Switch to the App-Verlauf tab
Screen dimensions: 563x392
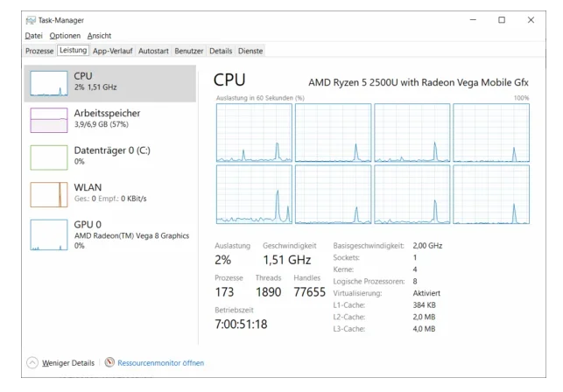113,52
